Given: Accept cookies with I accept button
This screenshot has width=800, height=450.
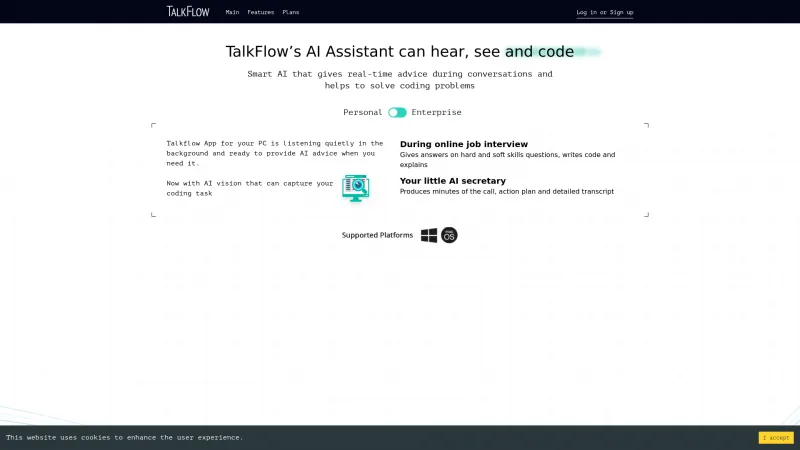Looking at the screenshot, I should pos(776,438).
